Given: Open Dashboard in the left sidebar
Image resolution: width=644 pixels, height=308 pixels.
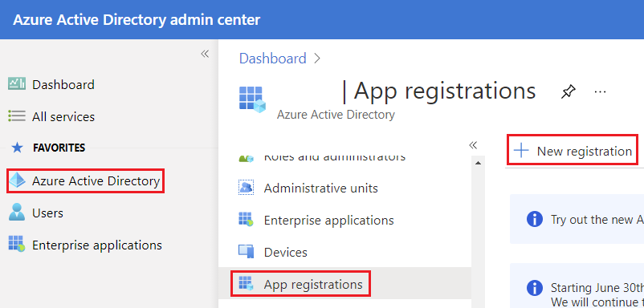Looking at the screenshot, I should pos(63,84).
